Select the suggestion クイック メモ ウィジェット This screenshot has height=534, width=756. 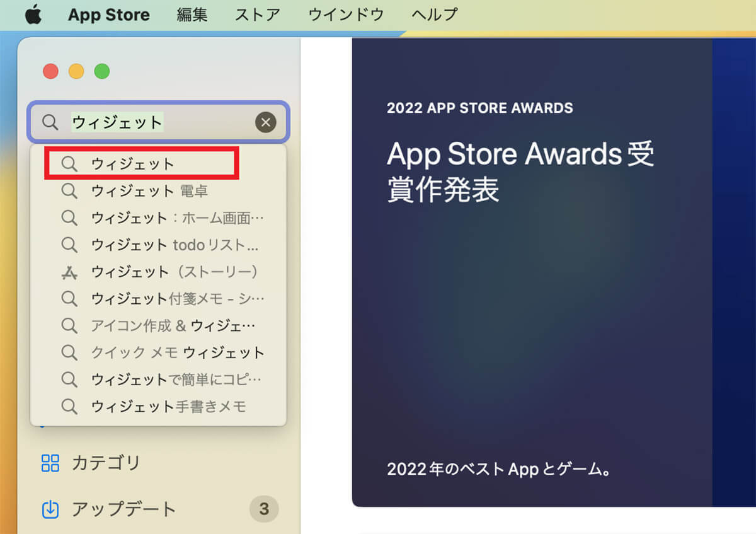(x=158, y=353)
